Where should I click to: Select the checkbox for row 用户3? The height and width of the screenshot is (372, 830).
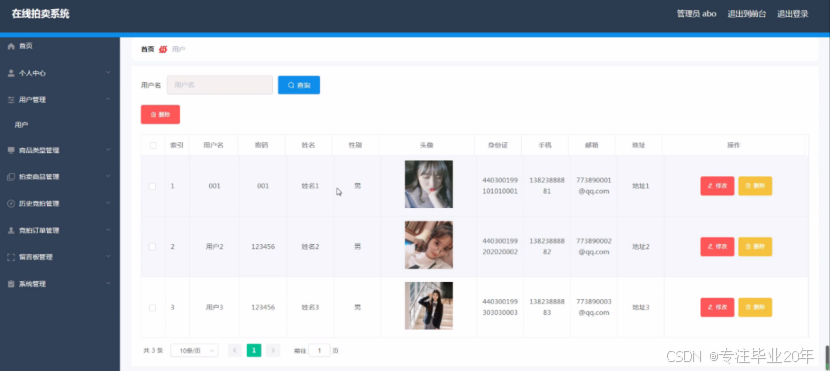pyautogui.click(x=152, y=307)
